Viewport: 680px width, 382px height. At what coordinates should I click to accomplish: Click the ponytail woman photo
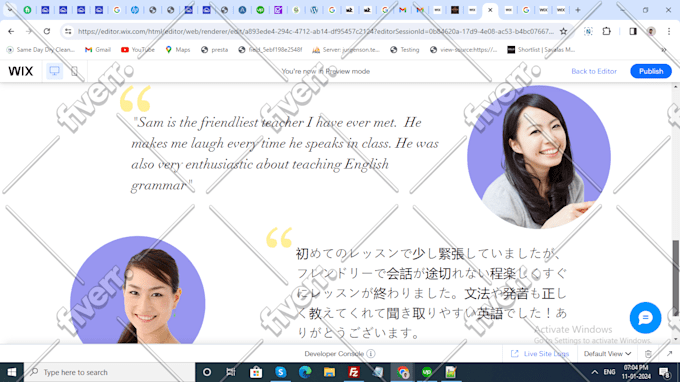pos(137,290)
